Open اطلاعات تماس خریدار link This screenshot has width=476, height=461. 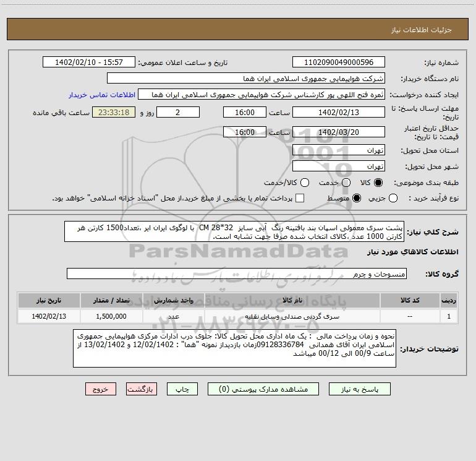[102, 95]
